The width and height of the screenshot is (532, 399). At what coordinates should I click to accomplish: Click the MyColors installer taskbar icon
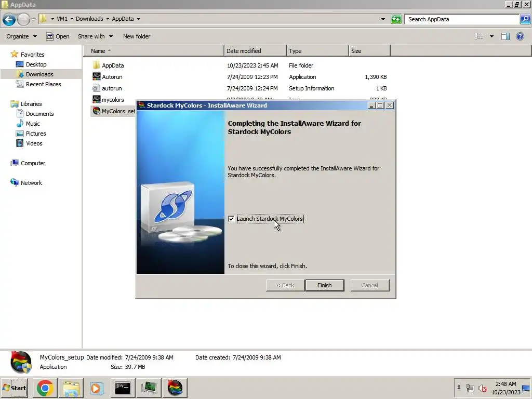pos(175,388)
